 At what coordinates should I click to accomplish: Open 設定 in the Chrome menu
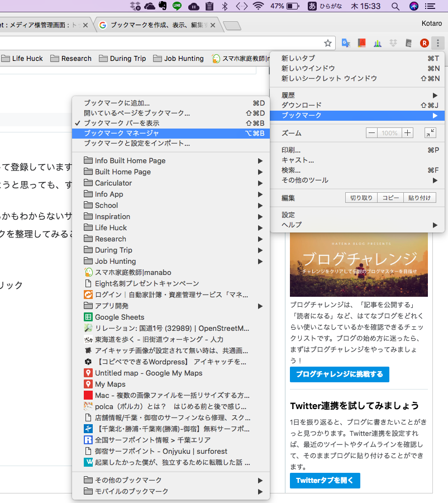coord(358,215)
